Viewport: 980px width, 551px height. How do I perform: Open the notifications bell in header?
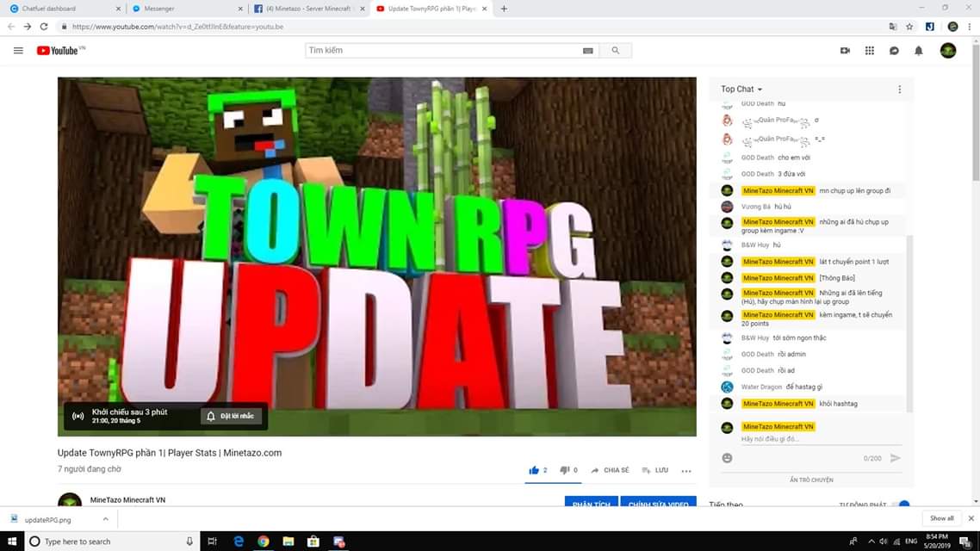[918, 51]
